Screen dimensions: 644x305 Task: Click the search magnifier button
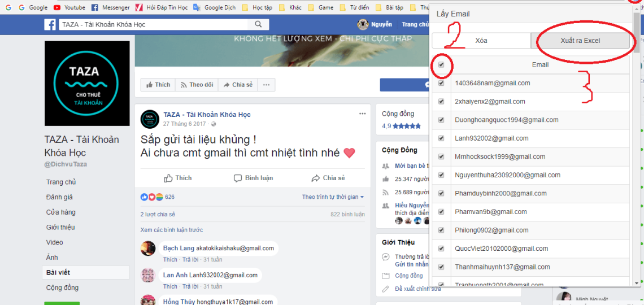pos(258,25)
